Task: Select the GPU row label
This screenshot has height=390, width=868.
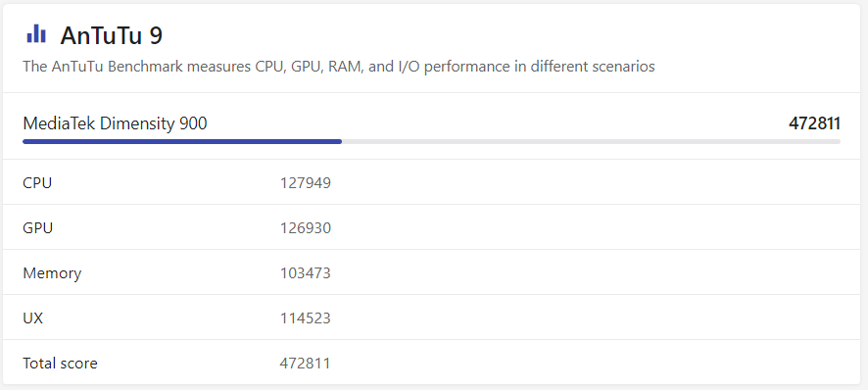Action: click(37, 227)
